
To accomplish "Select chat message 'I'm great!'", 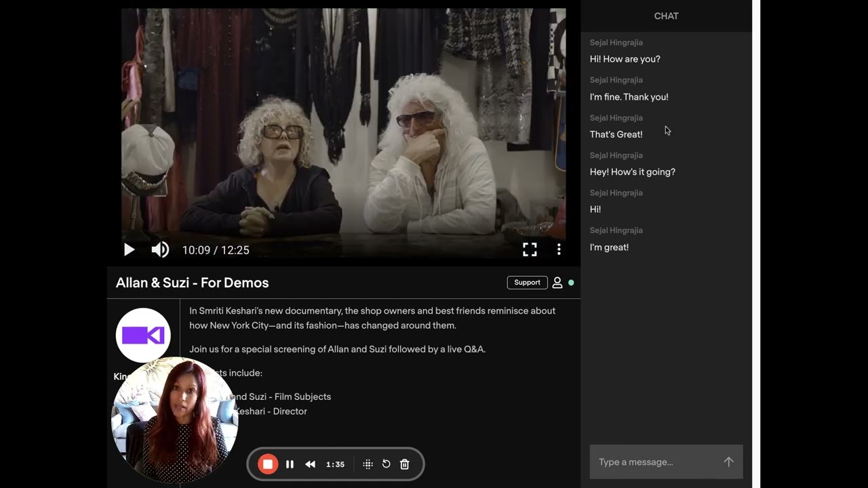I will tap(609, 247).
